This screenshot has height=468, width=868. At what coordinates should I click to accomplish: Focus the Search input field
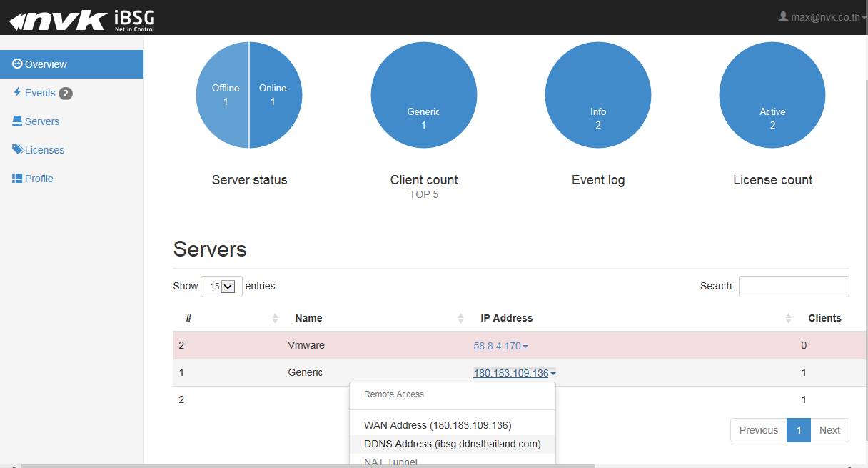click(x=794, y=286)
